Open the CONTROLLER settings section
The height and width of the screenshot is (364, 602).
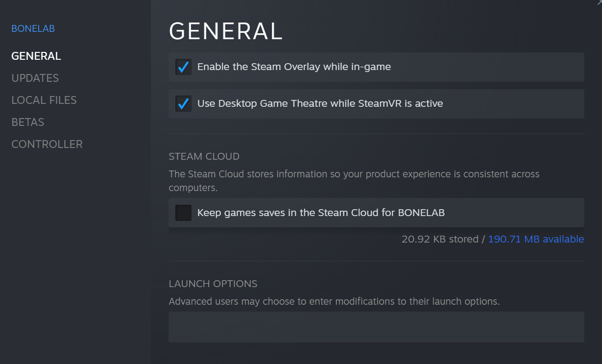point(47,144)
